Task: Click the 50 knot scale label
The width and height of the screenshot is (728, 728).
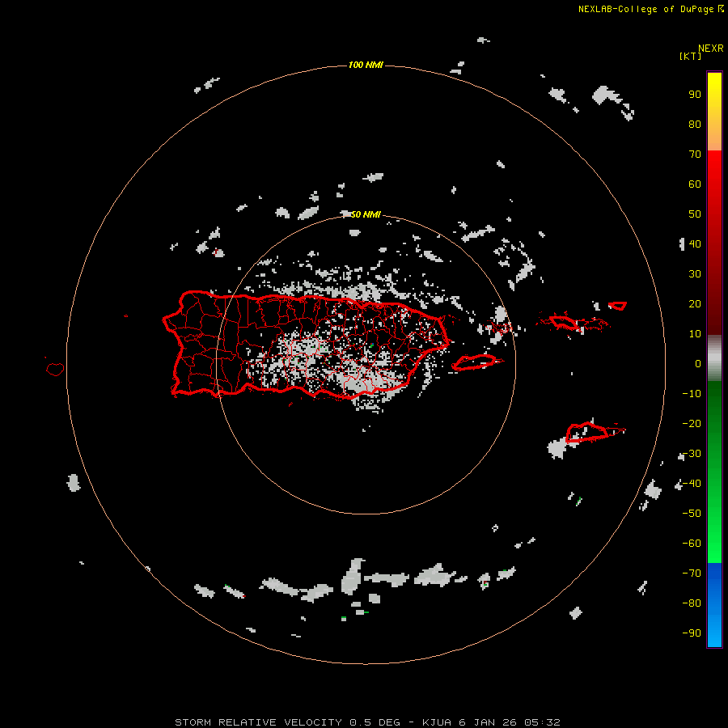Action: click(695, 214)
